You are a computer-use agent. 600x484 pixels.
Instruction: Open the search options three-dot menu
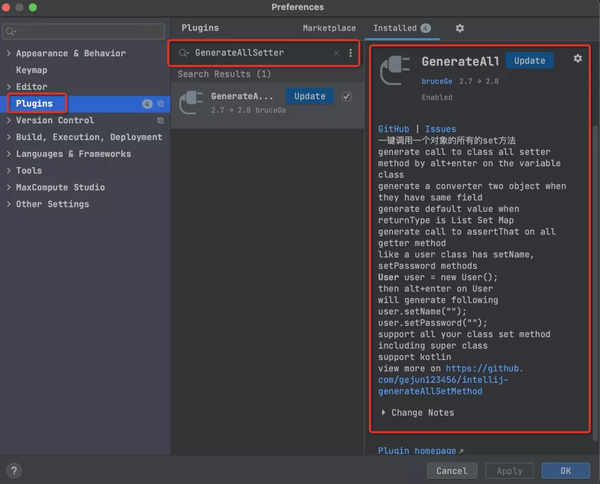(350, 53)
